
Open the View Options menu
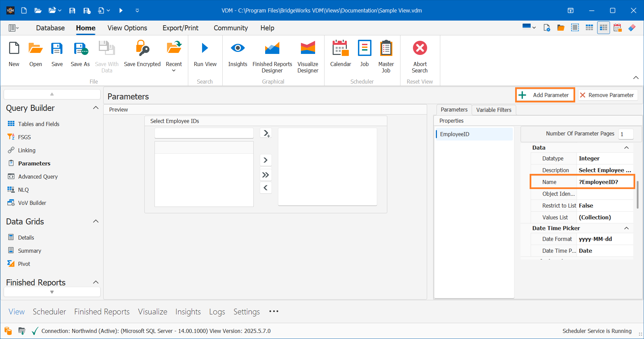127,28
